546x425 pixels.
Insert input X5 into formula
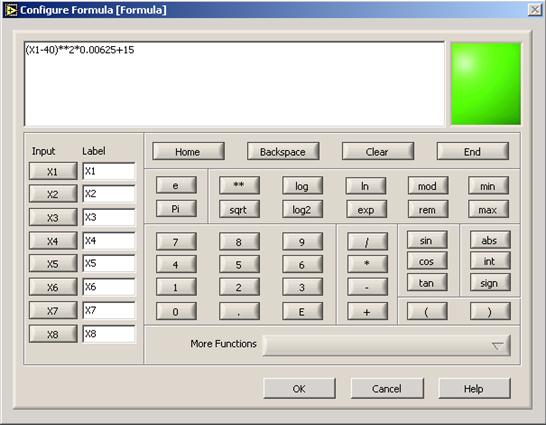point(53,263)
